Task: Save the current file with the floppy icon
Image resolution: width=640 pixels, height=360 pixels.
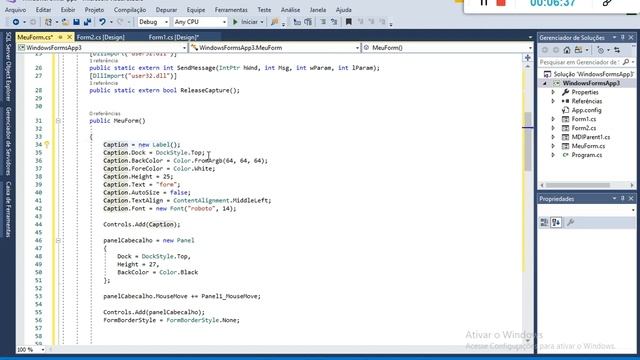Action: coord(76,22)
